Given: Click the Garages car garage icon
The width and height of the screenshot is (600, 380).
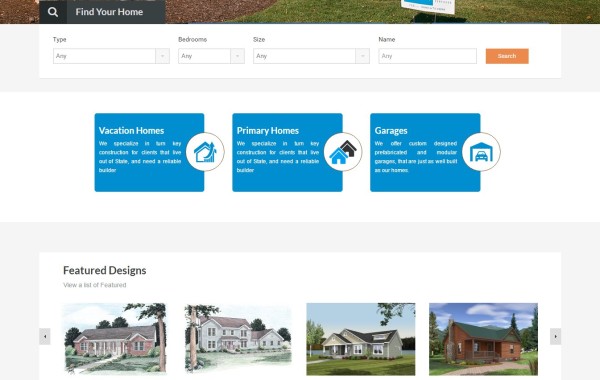Looking at the screenshot, I should 481,152.
